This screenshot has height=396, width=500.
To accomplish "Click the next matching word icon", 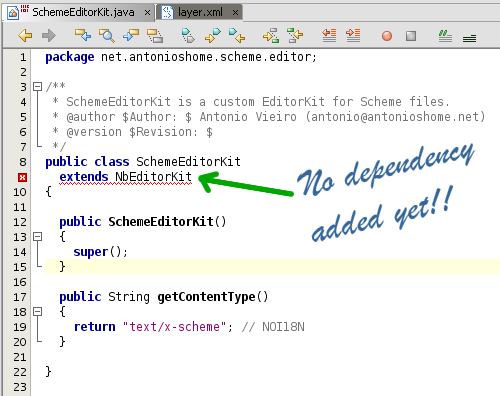I will tap(271, 36).
